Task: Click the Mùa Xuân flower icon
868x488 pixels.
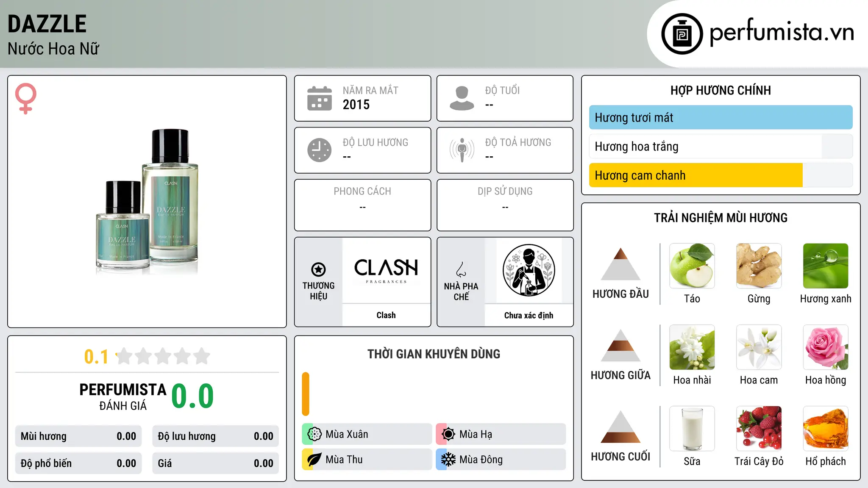Action: point(314,434)
